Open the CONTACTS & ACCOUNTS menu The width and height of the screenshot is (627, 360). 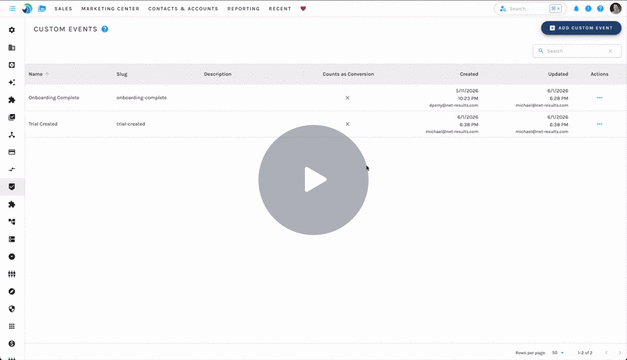pos(183,8)
